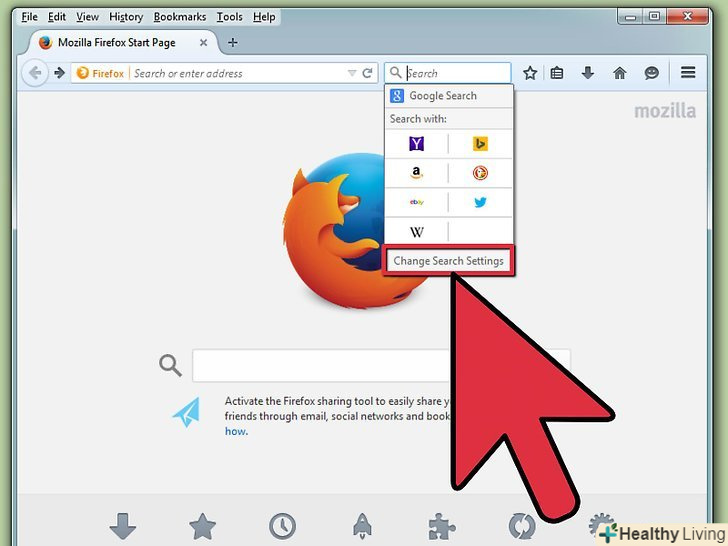The image size is (728, 546).
Task: Open the Edit menu
Action: pyautogui.click(x=57, y=17)
